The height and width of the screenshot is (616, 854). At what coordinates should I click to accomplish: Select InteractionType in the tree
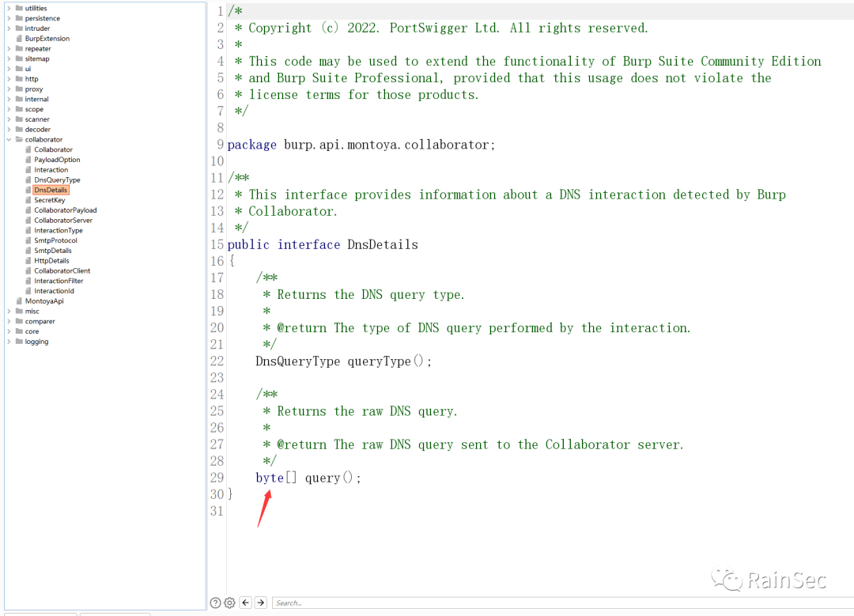pyautogui.click(x=59, y=230)
